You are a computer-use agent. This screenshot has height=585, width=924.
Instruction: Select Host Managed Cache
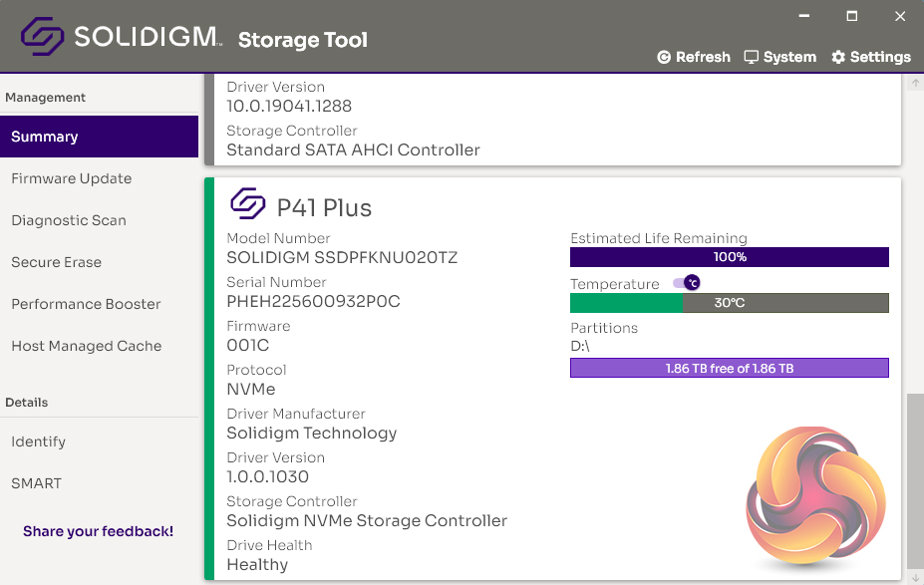pyautogui.click(x=87, y=346)
